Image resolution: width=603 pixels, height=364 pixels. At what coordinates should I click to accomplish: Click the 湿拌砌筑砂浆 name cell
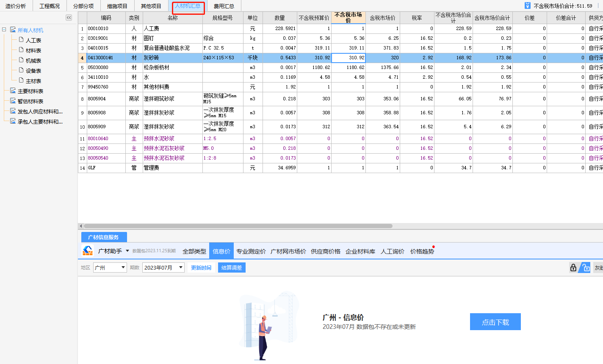point(173,99)
